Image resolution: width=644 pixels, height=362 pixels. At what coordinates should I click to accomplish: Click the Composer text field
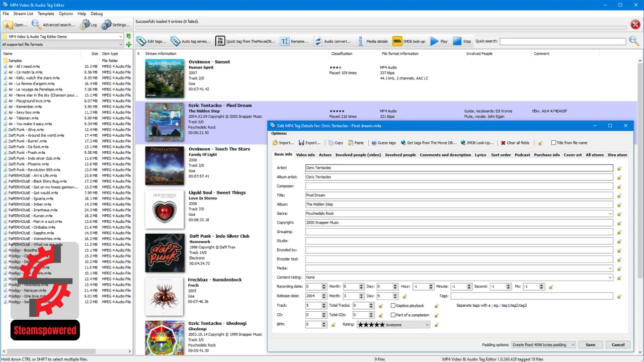click(459, 186)
